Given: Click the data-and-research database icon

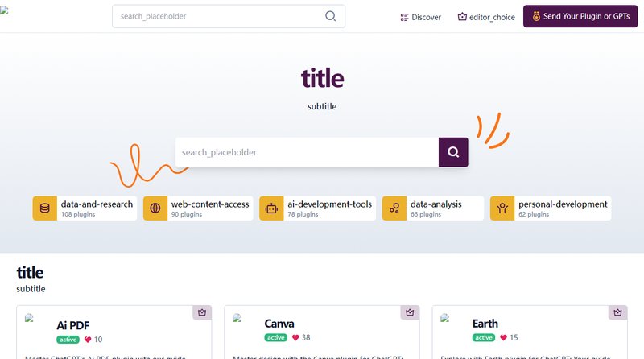Looking at the screenshot, I should coord(45,208).
